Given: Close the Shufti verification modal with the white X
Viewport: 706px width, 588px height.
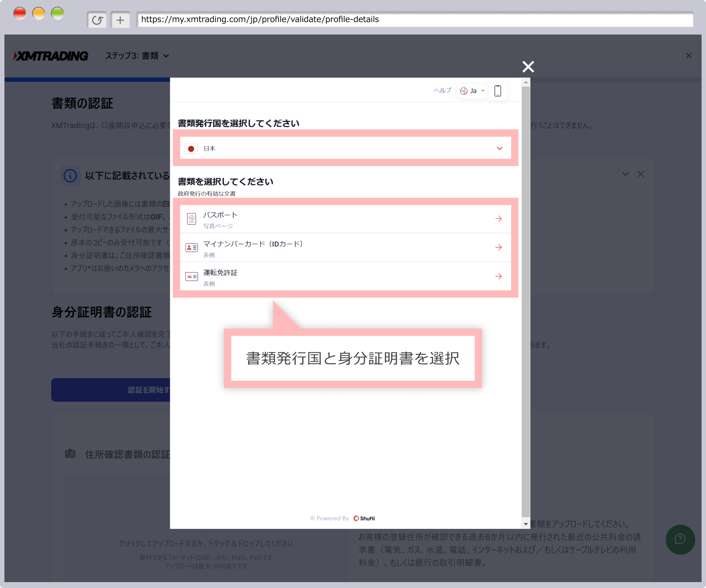Looking at the screenshot, I should pyautogui.click(x=528, y=67).
